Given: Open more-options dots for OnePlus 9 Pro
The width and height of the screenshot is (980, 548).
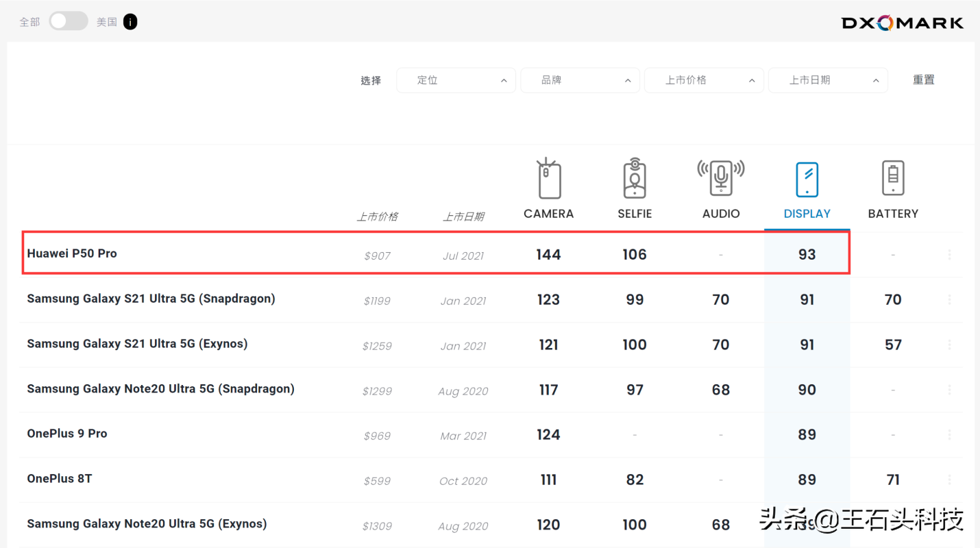Looking at the screenshot, I should [x=949, y=434].
